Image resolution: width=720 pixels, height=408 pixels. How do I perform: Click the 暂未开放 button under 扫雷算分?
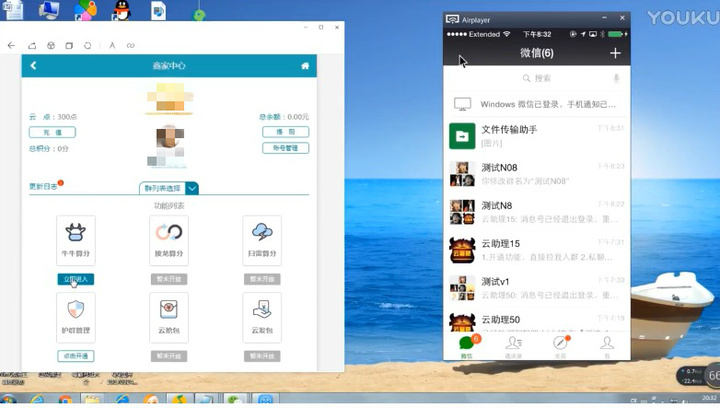pyautogui.click(x=262, y=279)
